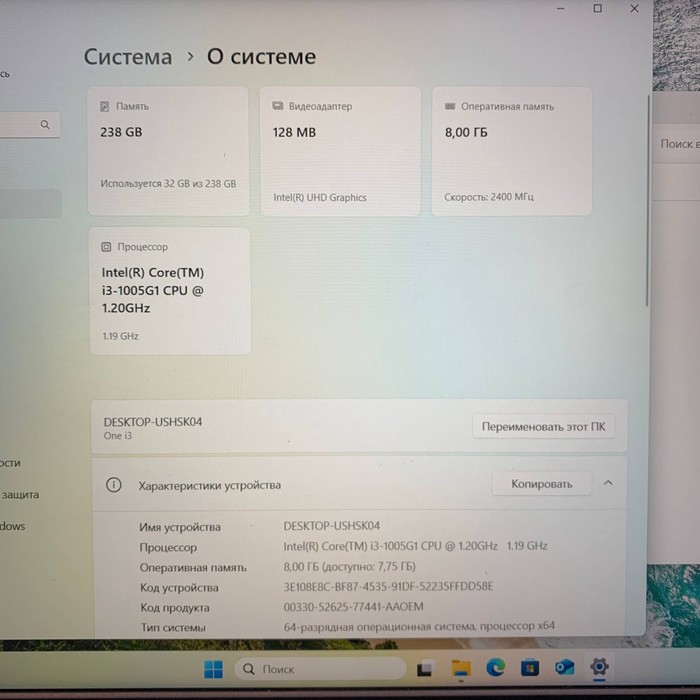Click the info icon beside Характеристики устройства
This screenshot has width=700, height=700.
(x=113, y=485)
